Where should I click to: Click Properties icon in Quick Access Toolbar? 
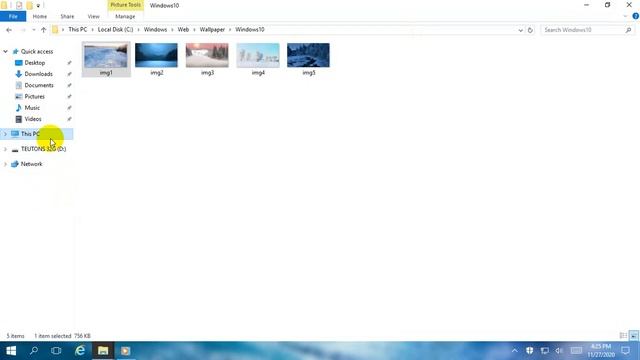point(19,5)
